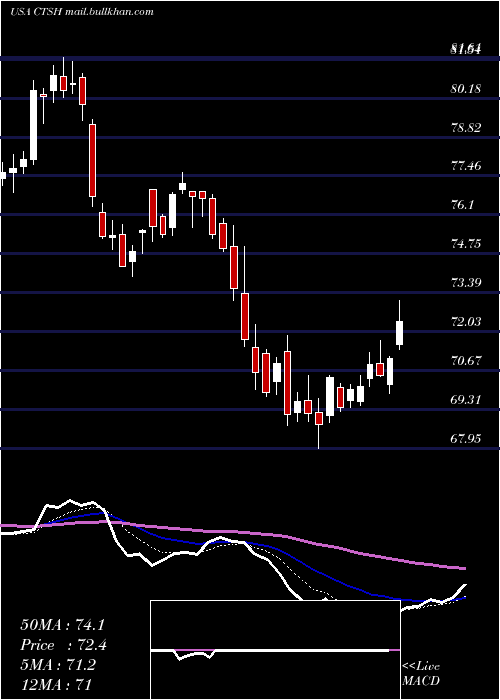Image resolution: width=500 pixels, height=700 pixels.
Task: Click the '5MA : 71.2' readout
Action: tap(58, 665)
